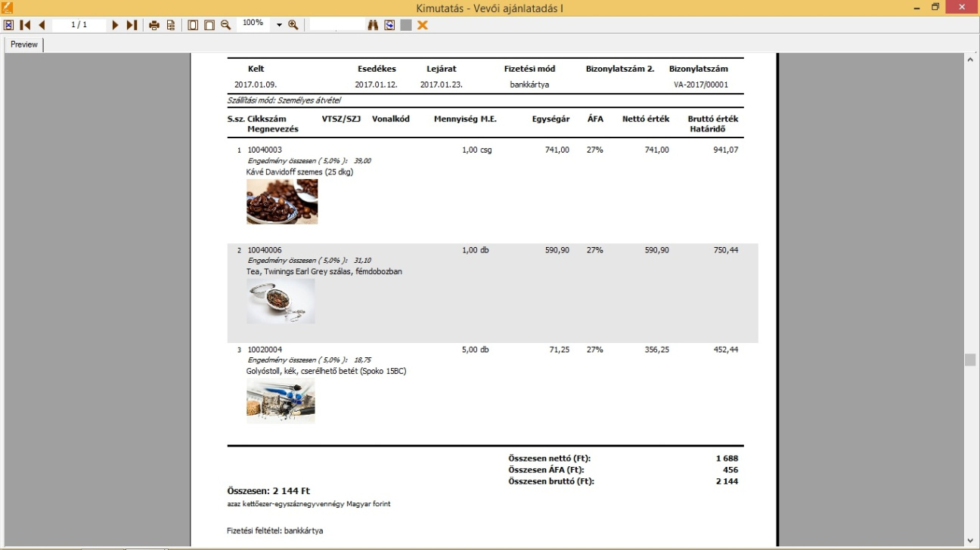Click the scrollbar up arrow
The image size is (980, 550).
tap(970, 59)
